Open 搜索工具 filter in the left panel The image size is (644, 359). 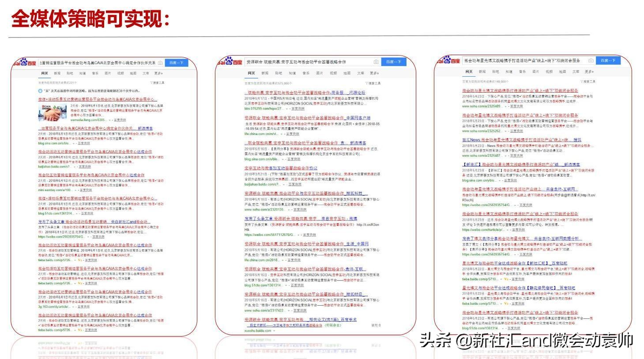pos(157,82)
